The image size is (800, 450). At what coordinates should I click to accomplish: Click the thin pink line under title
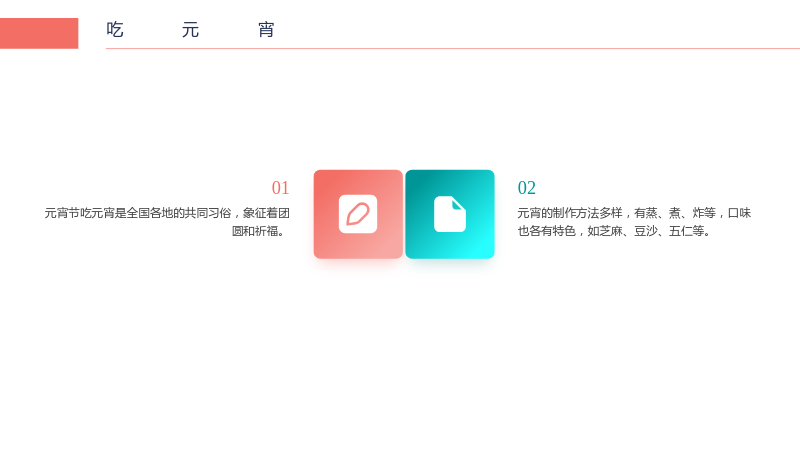(453, 48)
